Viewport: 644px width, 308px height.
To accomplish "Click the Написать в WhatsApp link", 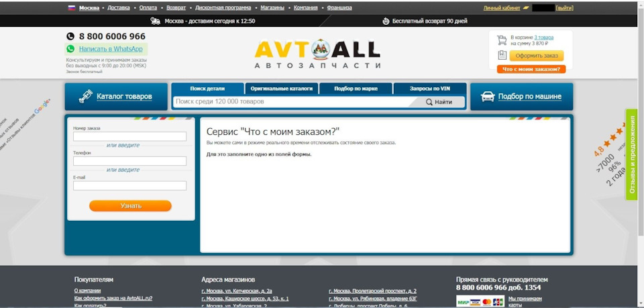I will [111, 49].
